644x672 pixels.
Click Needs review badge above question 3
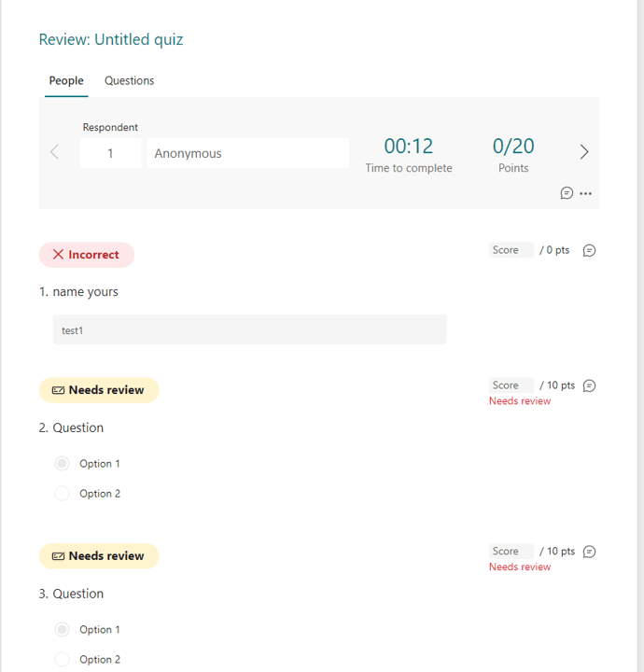point(99,556)
